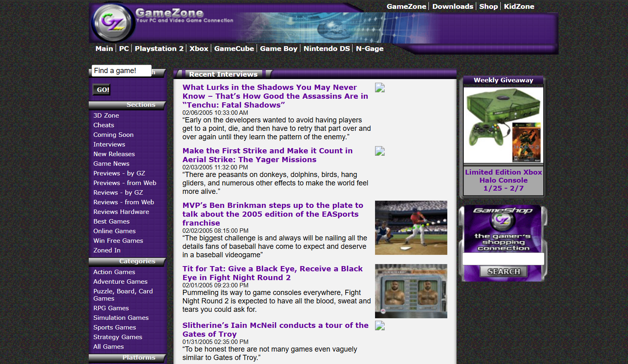Click the Platforms sidebar header
The height and width of the screenshot is (364, 628).
139,358
